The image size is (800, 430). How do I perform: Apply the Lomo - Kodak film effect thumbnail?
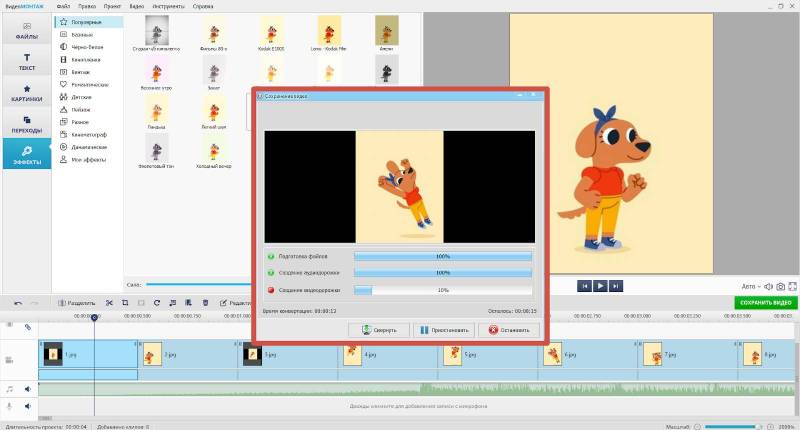coord(329,30)
